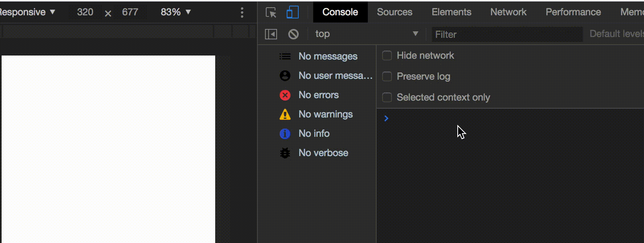Image resolution: width=644 pixels, height=243 pixels.
Task: Clear console with the ban icon
Action: click(x=293, y=34)
